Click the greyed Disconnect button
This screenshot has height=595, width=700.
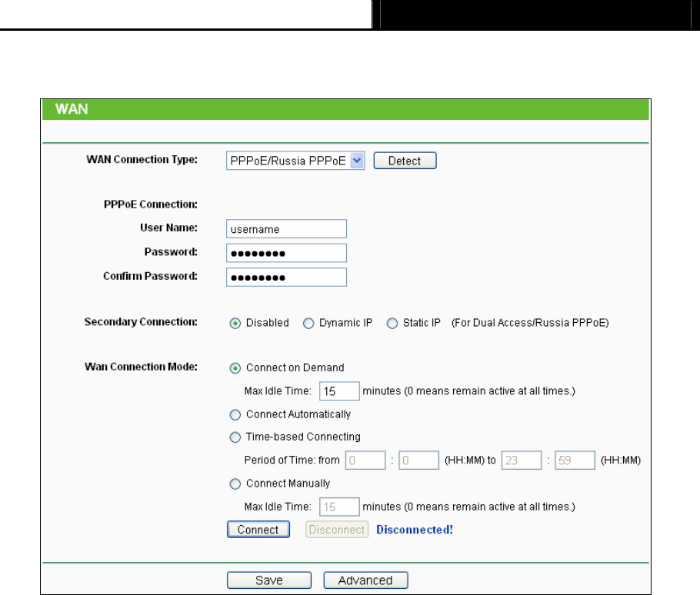[337, 530]
